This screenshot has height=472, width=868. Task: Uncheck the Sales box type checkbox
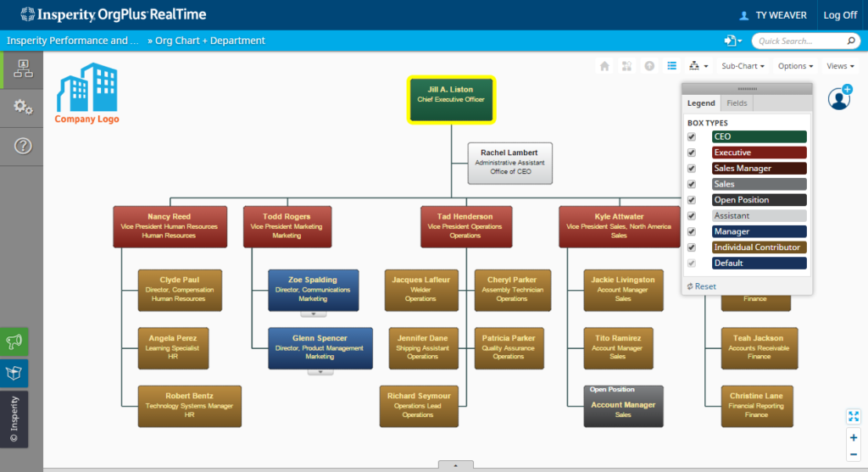[692, 184]
